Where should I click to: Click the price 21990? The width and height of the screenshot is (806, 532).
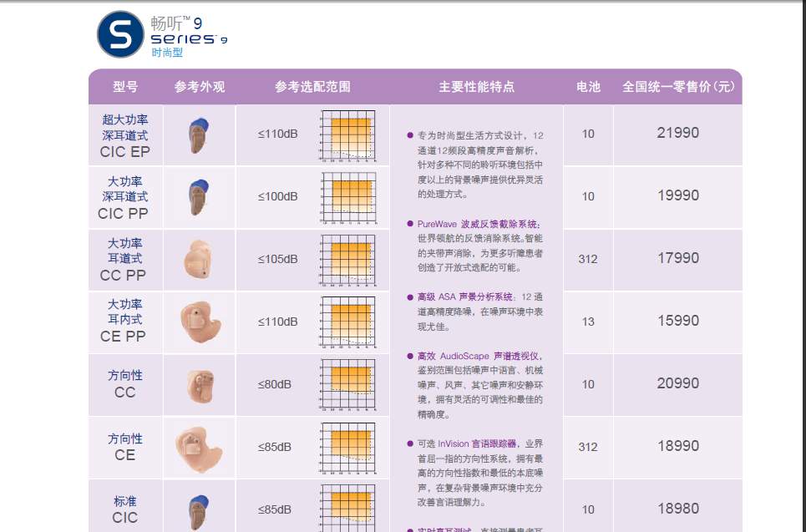tap(678, 133)
